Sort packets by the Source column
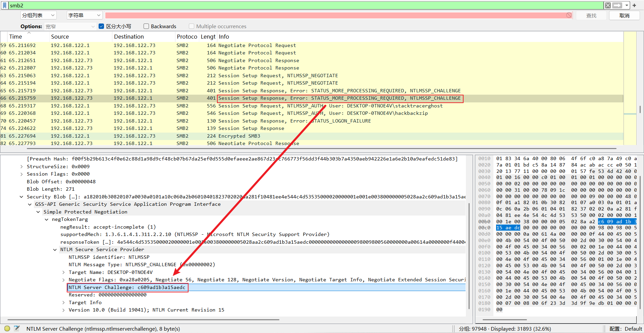The height and width of the screenshot is (333, 644). [x=60, y=37]
